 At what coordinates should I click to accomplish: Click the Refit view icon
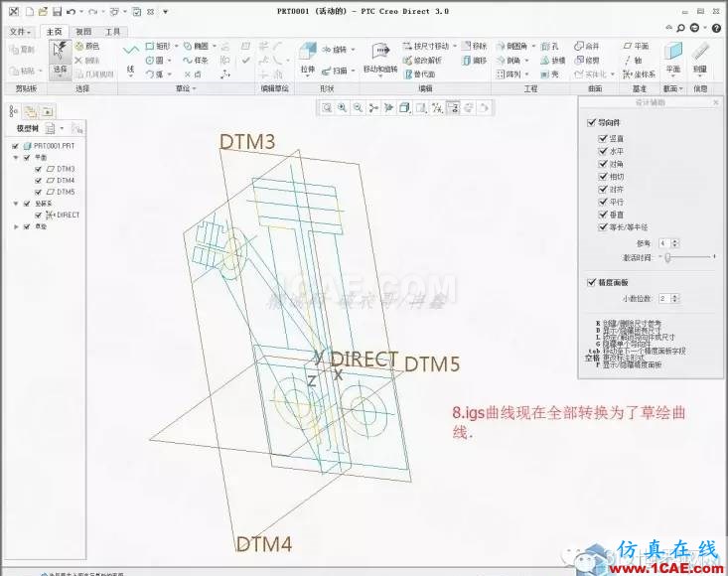point(327,108)
